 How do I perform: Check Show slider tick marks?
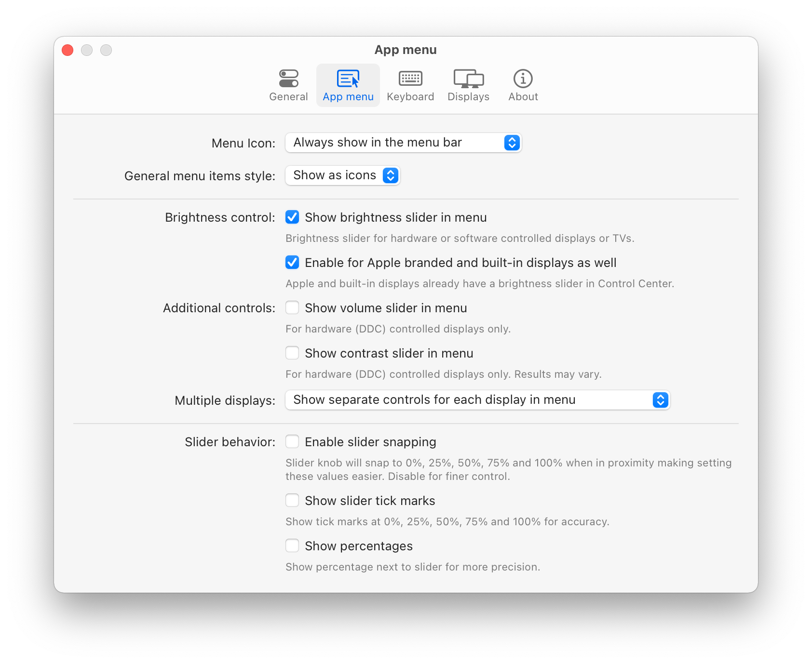292,500
